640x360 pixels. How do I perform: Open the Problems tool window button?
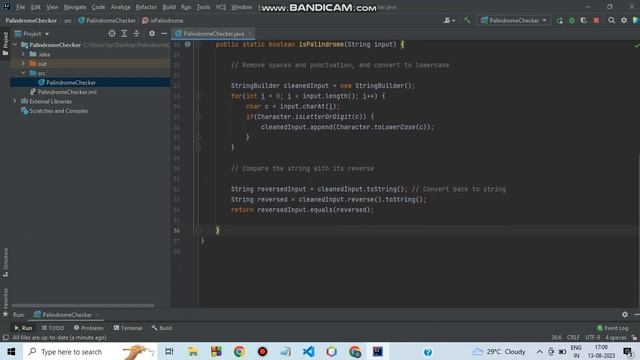pyautogui.click(x=89, y=328)
